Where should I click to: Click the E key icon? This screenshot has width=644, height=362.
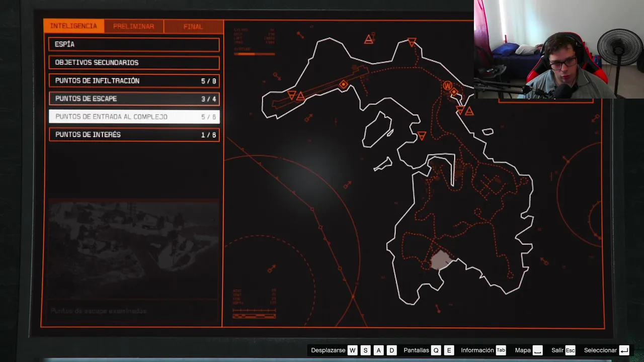coord(449,350)
